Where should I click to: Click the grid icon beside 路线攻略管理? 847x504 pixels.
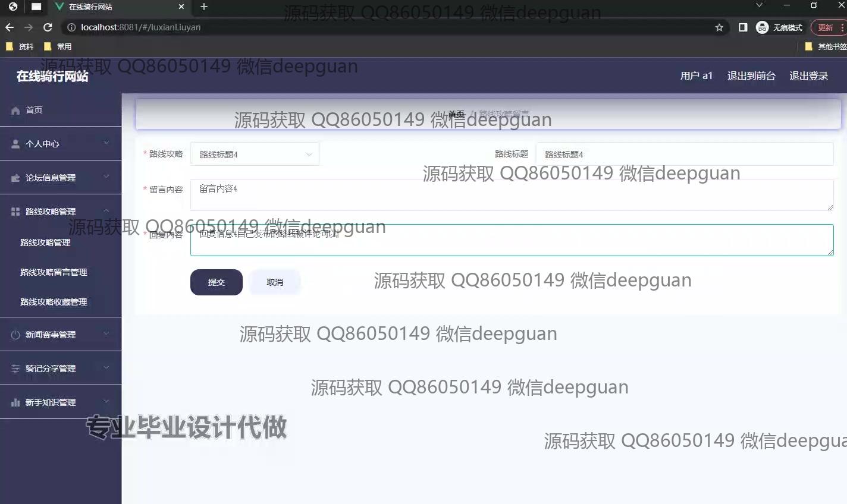tap(15, 212)
